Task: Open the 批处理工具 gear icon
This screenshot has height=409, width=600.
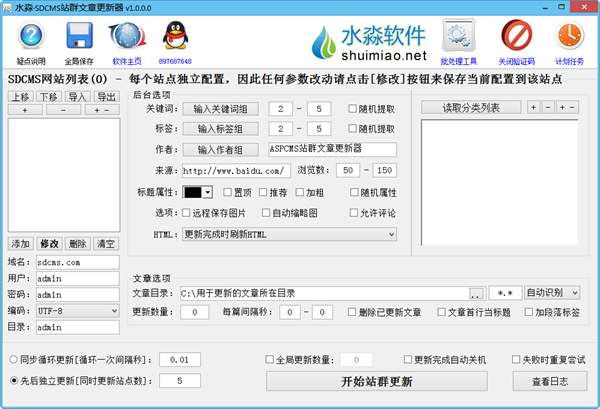Action: (458, 35)
